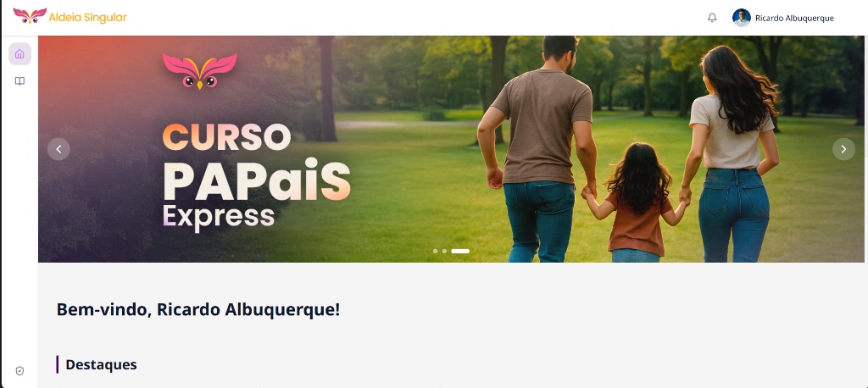Open notifications bell icon
The image size is (868, 388).
(x=712, y=18)
